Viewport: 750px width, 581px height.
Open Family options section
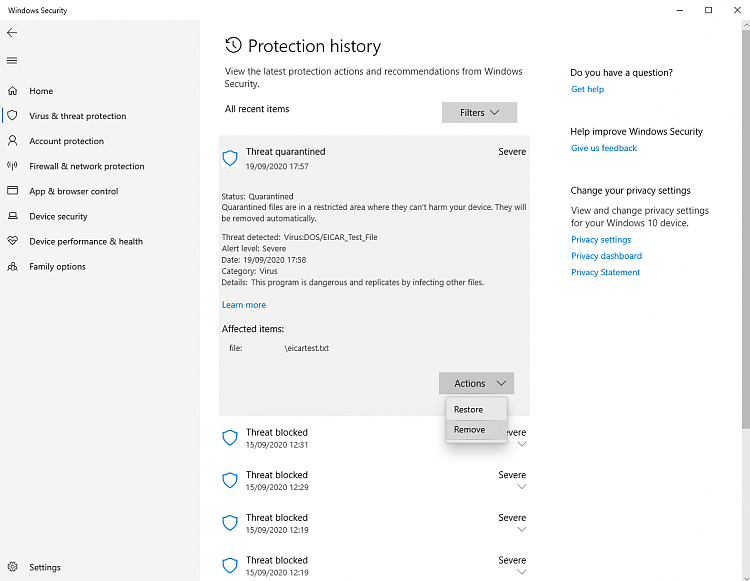tap(57, 266)
